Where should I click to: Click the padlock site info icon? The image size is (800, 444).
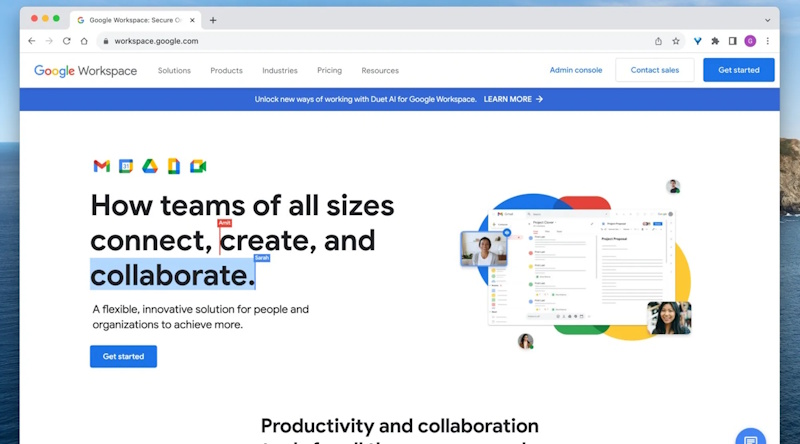click(x=106, y=41)
